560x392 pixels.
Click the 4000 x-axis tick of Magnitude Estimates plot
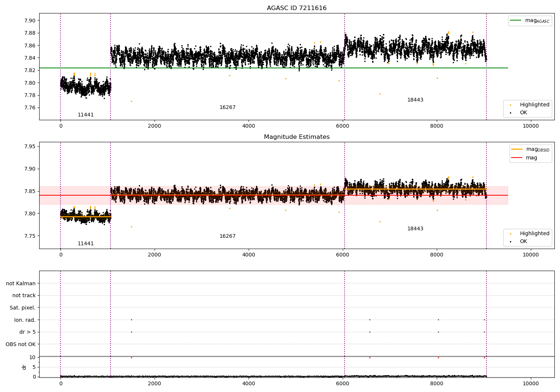click(x=249, y=255)
